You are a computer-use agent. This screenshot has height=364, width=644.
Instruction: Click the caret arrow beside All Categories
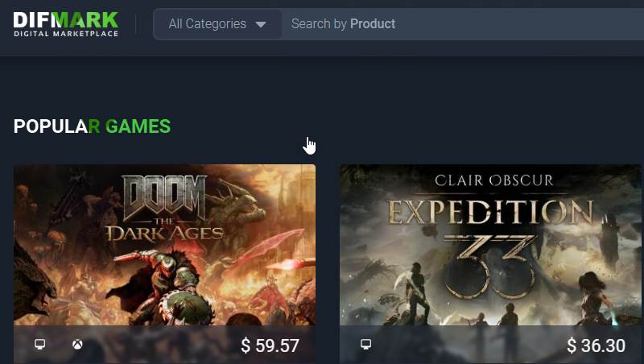click(x=261, y=25)
